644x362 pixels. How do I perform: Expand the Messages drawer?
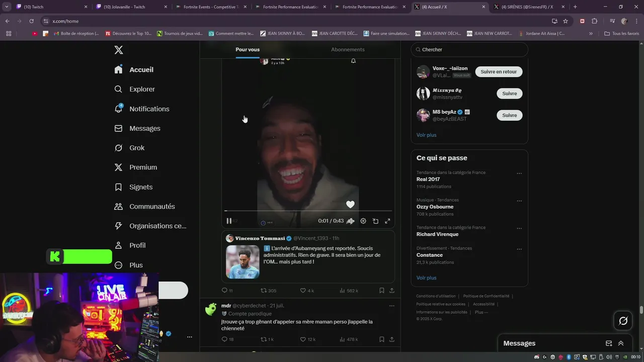[x=621, y=343]
